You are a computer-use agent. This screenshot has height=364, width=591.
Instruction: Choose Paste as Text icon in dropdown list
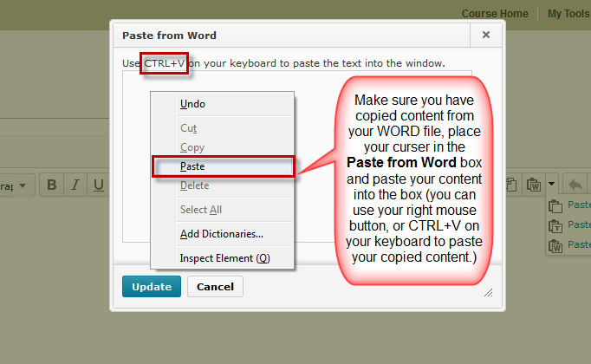tap(555, 225)
